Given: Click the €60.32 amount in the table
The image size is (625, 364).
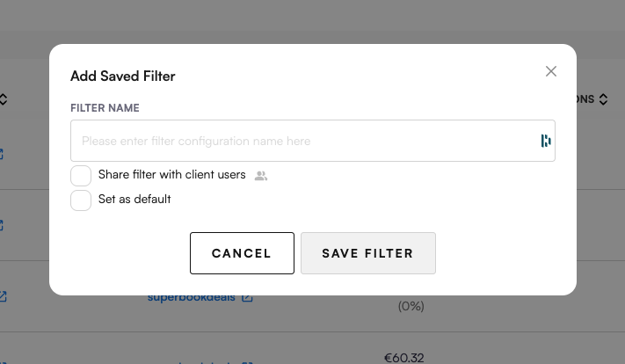Looking at the screenshot, I should (403, 357).
